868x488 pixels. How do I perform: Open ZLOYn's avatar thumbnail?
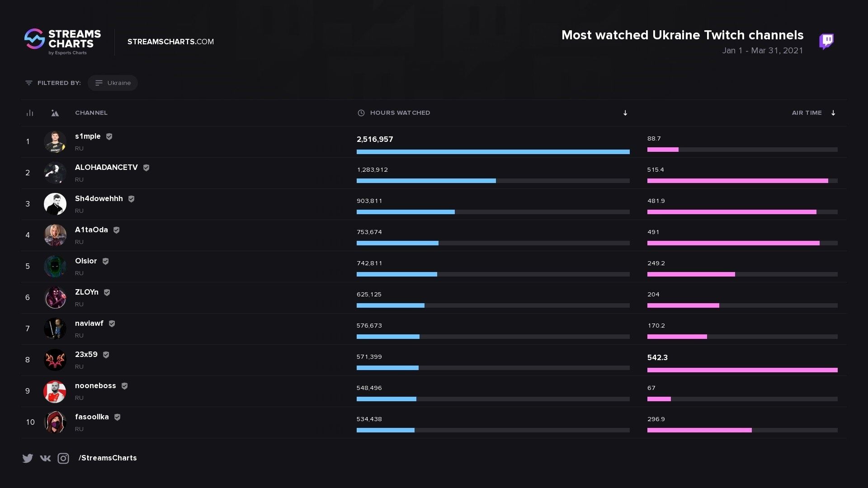click(x=55, y=298)
